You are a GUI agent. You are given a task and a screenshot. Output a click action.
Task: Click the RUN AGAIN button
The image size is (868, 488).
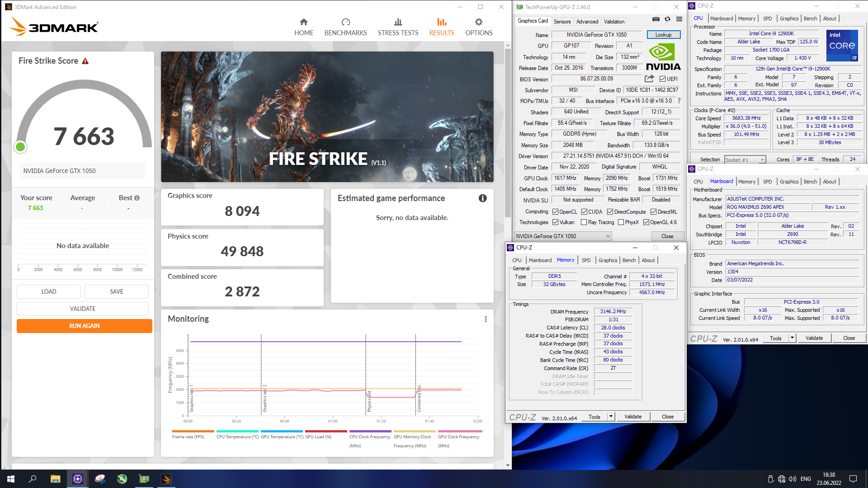[x=85, y=326]
